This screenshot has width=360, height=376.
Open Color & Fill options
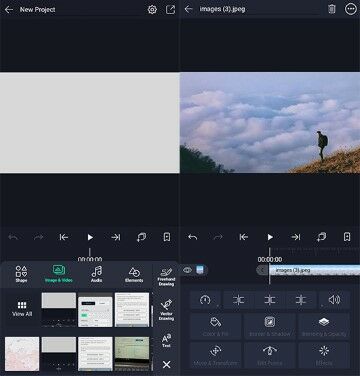coord(215,326)
